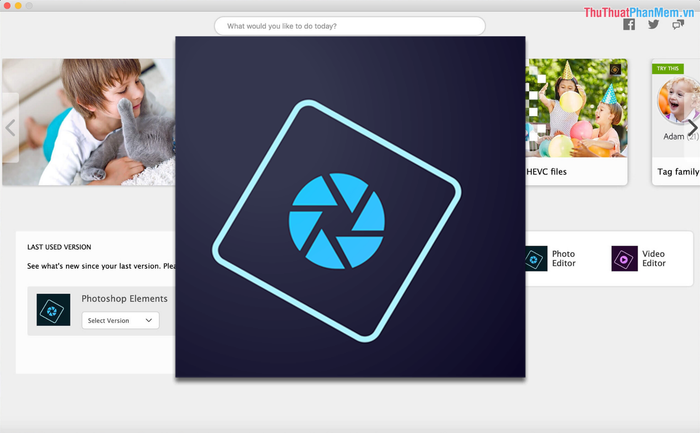Screen dimensions: 700x433
Task: Open the feedback chat bubbles icon
Action: coord(678,25)
